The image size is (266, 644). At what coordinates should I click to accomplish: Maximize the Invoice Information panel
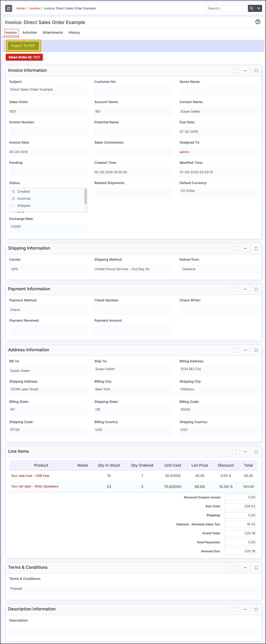point(256,71)
